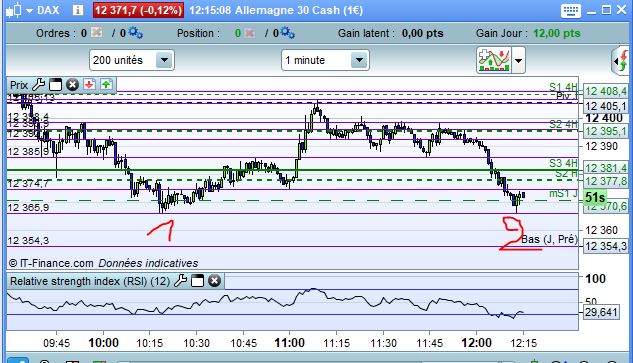
Task: Click the S3 4H support level label
Action: point(563,163)
